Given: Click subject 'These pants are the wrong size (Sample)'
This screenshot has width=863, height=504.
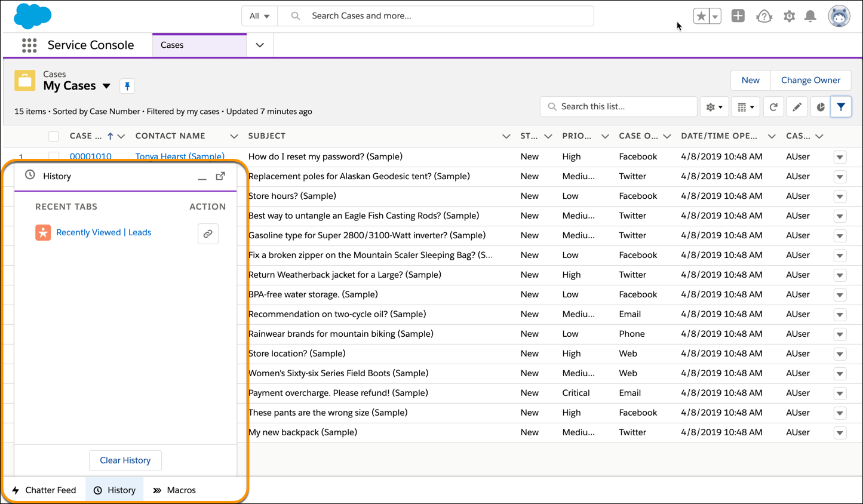Looking at the screenshot, I should point(328,413).
